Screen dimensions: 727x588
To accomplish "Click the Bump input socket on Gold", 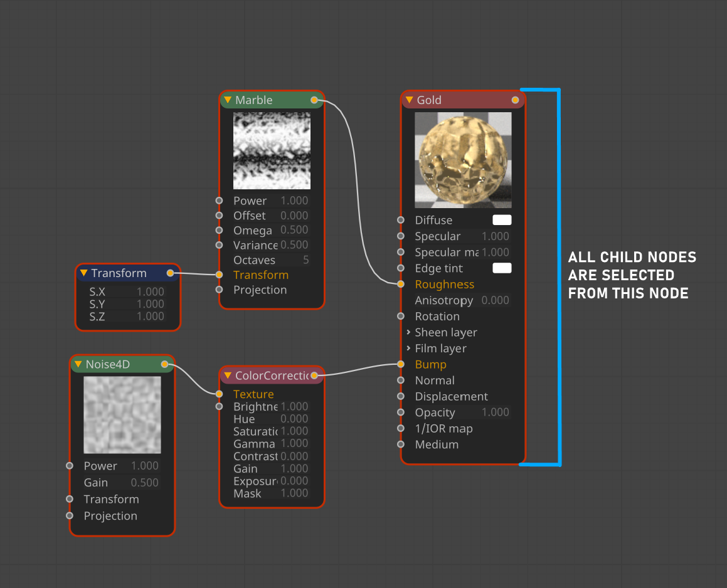I will 401,364.
